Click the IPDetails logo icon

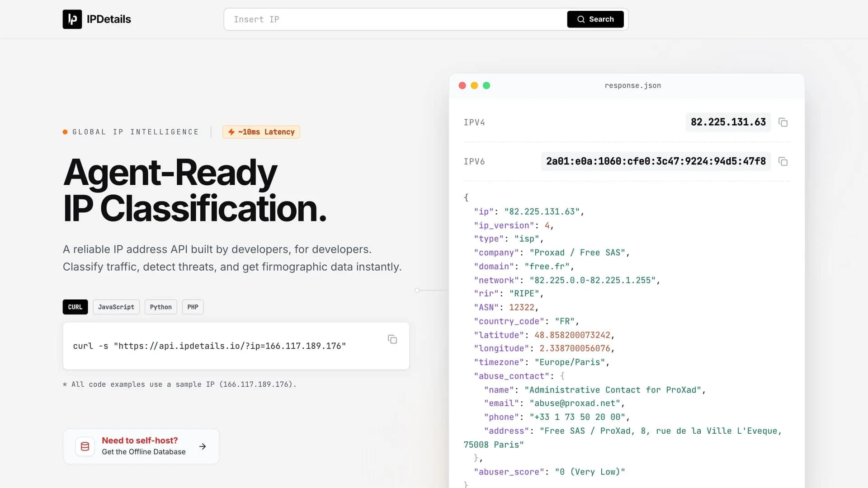pyautogui.click(x=72, y=19)
